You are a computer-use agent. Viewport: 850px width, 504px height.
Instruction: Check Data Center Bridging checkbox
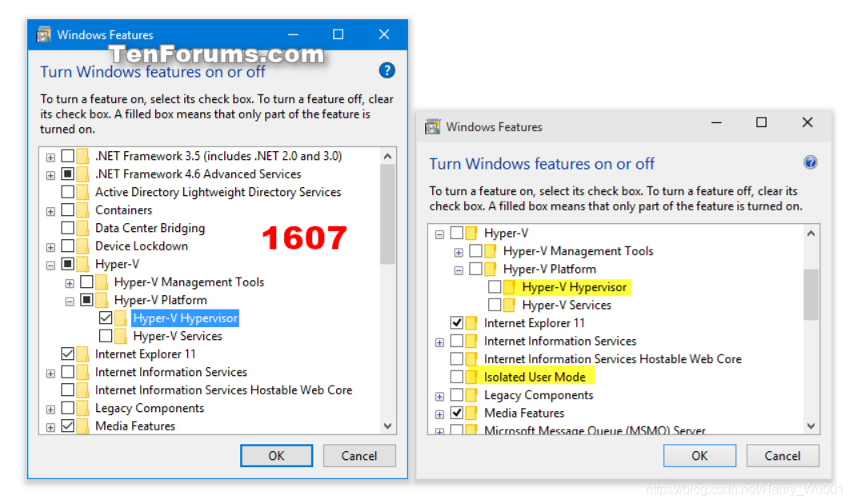point(68,228)
